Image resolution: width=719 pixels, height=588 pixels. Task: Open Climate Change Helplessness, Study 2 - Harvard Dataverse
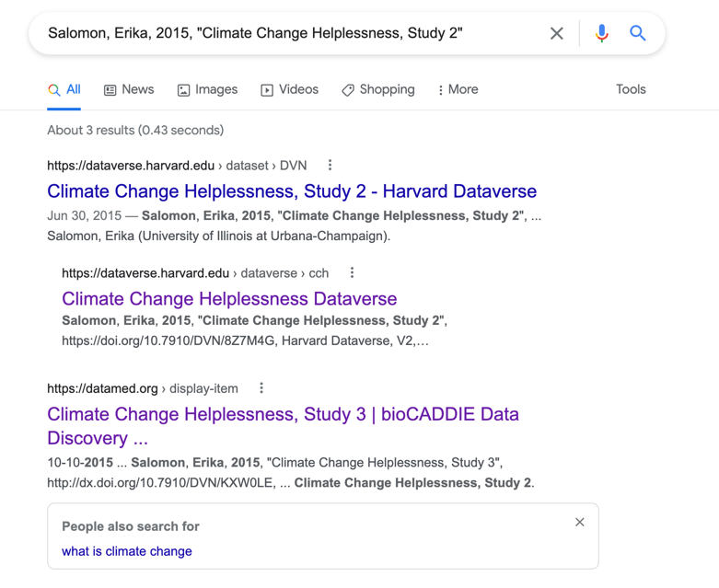(x=292, y=191)
